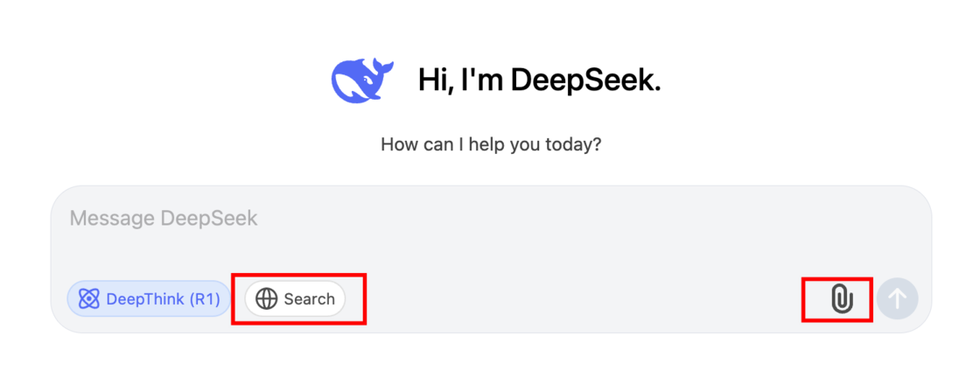Click the globe icon inside Search
This screenshot has width=980, height=385.
(x=266, y=298)
